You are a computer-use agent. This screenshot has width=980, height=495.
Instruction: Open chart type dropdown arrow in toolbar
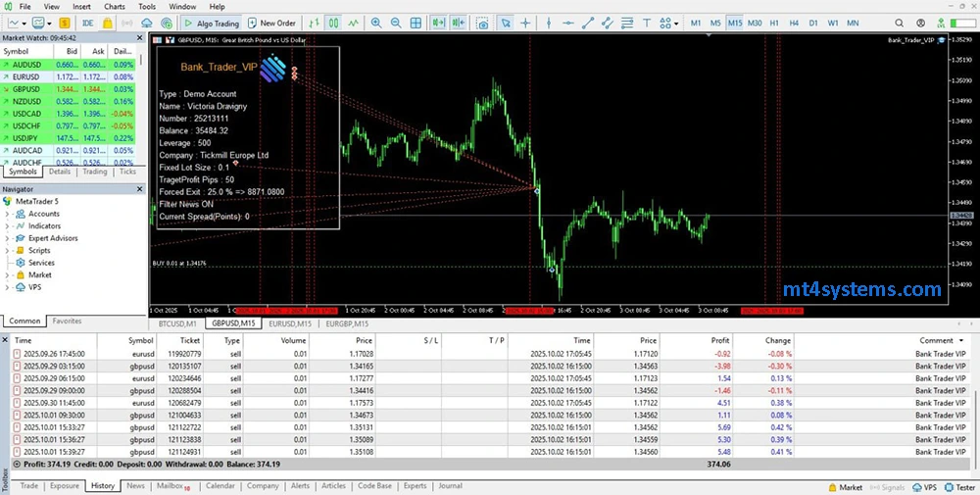pyautogui.click(x=24, y=24)
